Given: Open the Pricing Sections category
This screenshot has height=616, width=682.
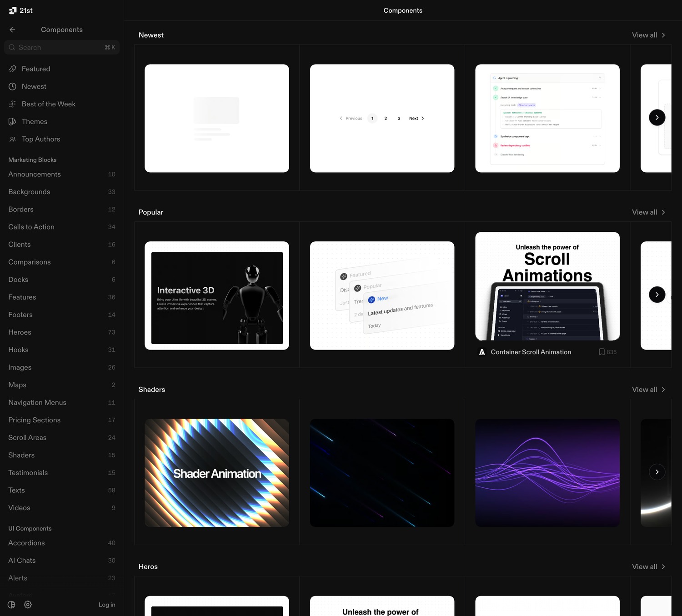Looking at the screenshot, I should pyautogui.click(x=62, y=420).
